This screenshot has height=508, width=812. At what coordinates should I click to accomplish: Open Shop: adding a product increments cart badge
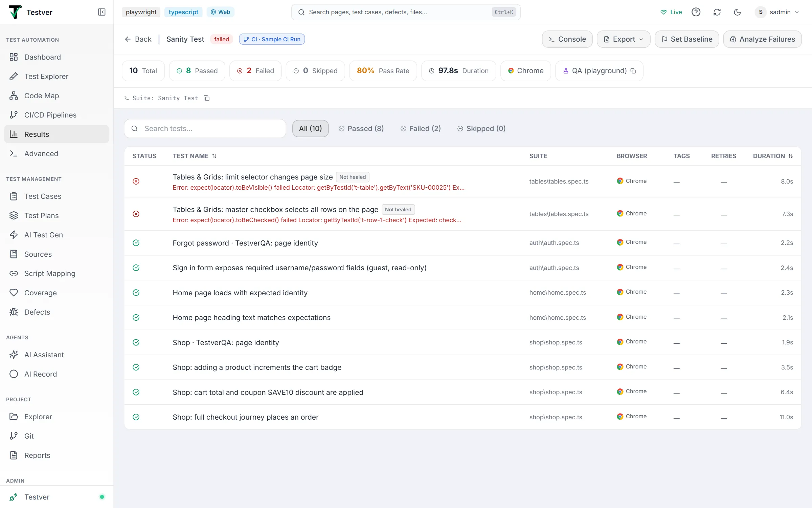(x=463, y=367)
